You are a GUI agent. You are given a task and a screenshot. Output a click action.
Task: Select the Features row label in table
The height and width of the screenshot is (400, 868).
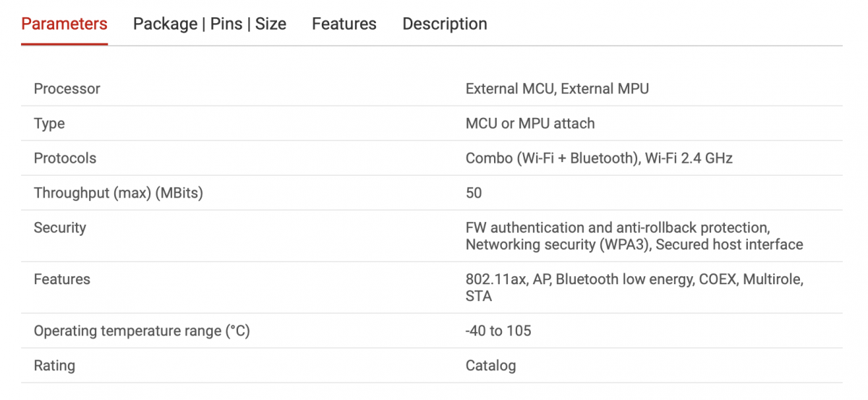coord(62,279)
